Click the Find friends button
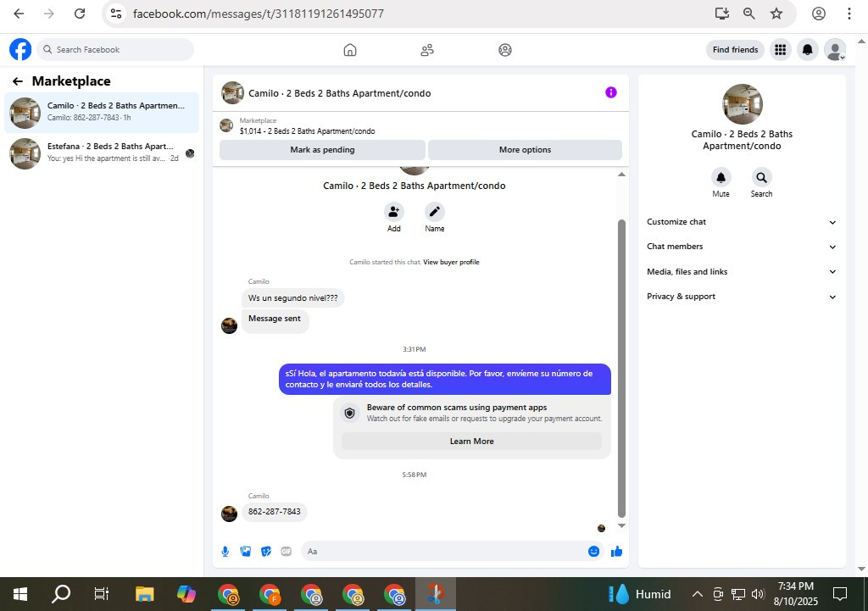 [735, 50]
